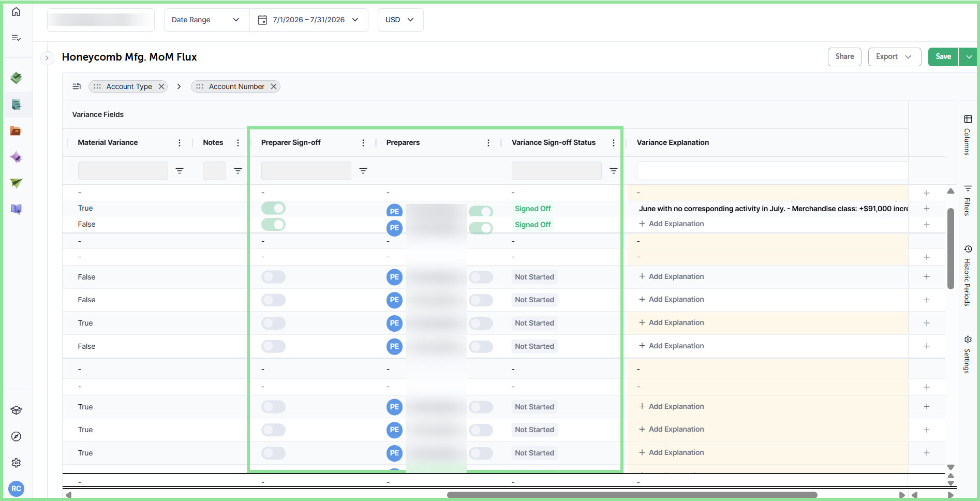
Task: Open the green layered-stack sidebar icon
Action: pos(16,78)
